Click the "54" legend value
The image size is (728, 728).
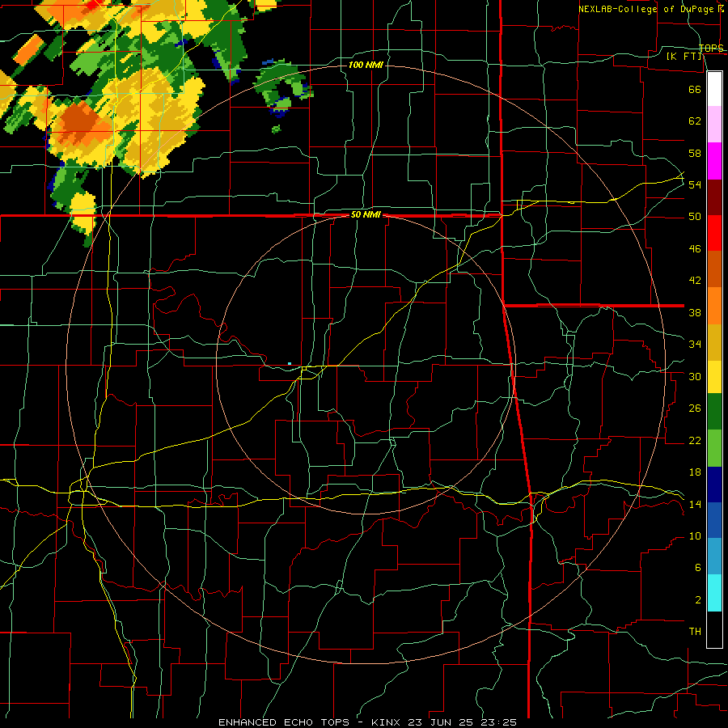click(x=695, y=184)
